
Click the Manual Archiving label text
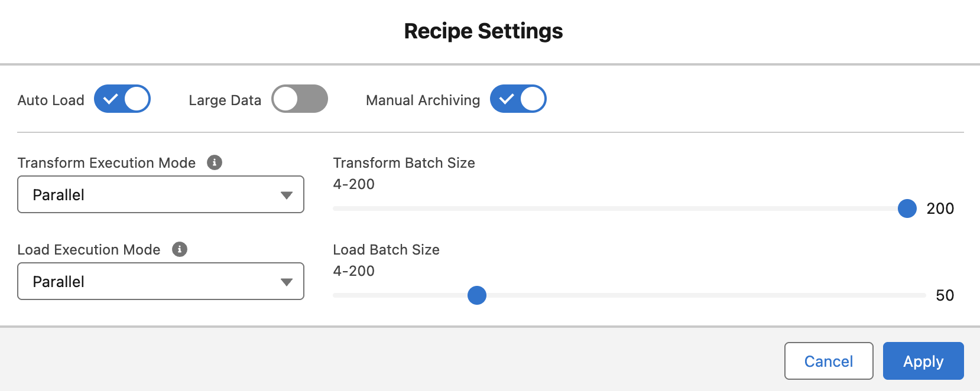[423, 100]
